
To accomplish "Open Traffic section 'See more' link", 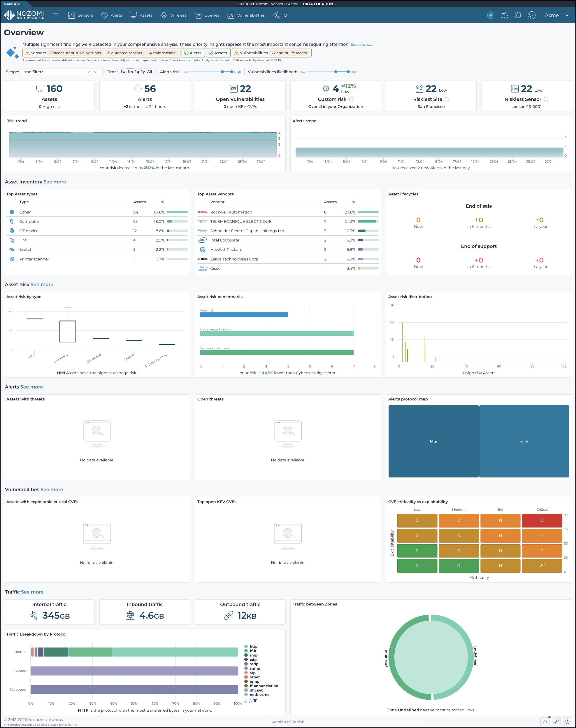I will pyautogui.click(x=32, y=592).
